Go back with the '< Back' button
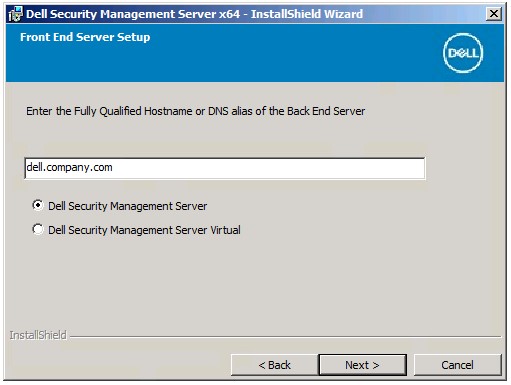 pyautogui.click(x=274, y=365)
